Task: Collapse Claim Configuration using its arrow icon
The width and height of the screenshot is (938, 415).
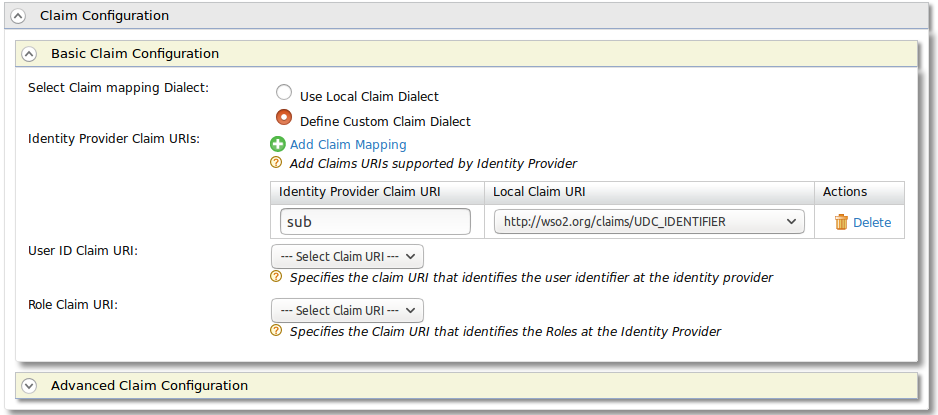Action: point(19,16)
